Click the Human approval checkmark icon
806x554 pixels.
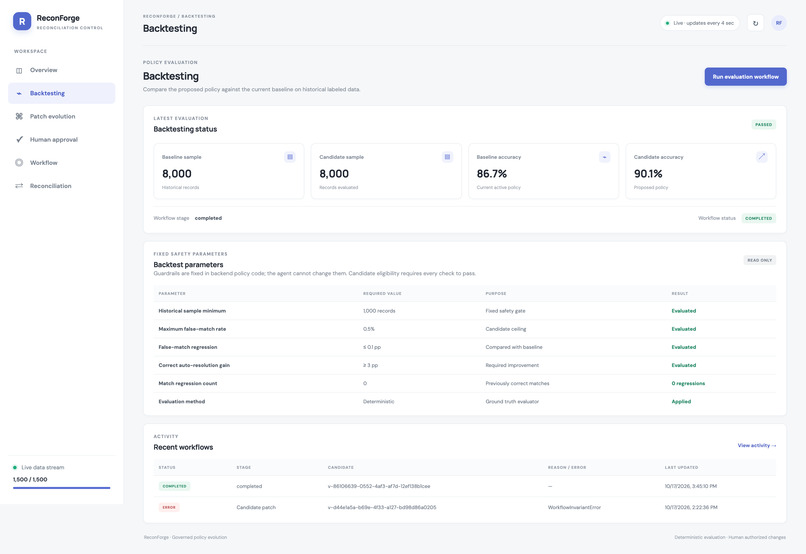coord(19,139)
